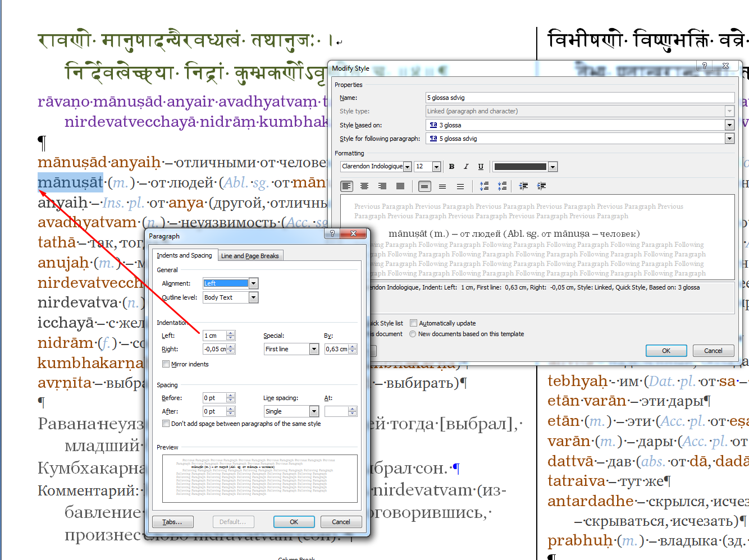The image size is (749, 560).
Task: Choose single line spacing icon
Action: point(424,186)
